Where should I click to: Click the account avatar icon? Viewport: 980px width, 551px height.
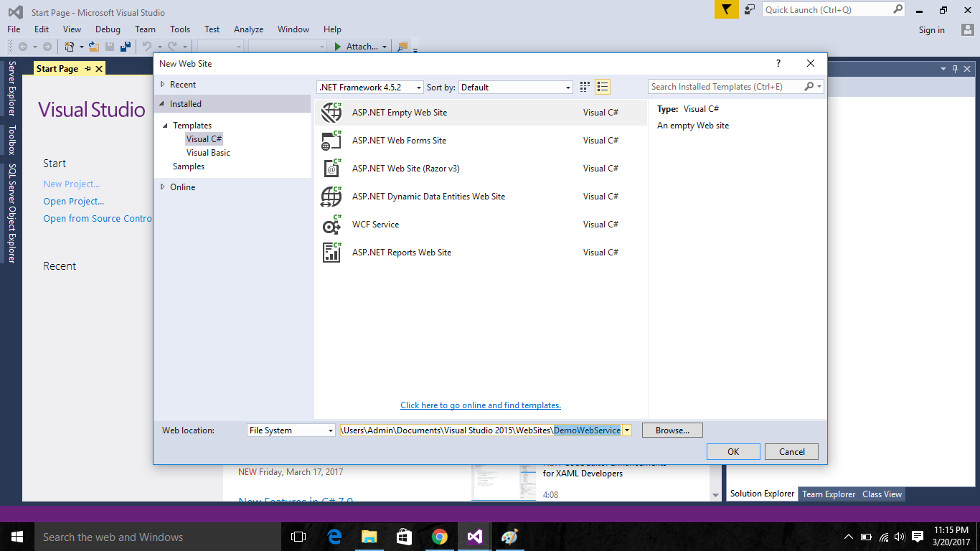(968, 29)
